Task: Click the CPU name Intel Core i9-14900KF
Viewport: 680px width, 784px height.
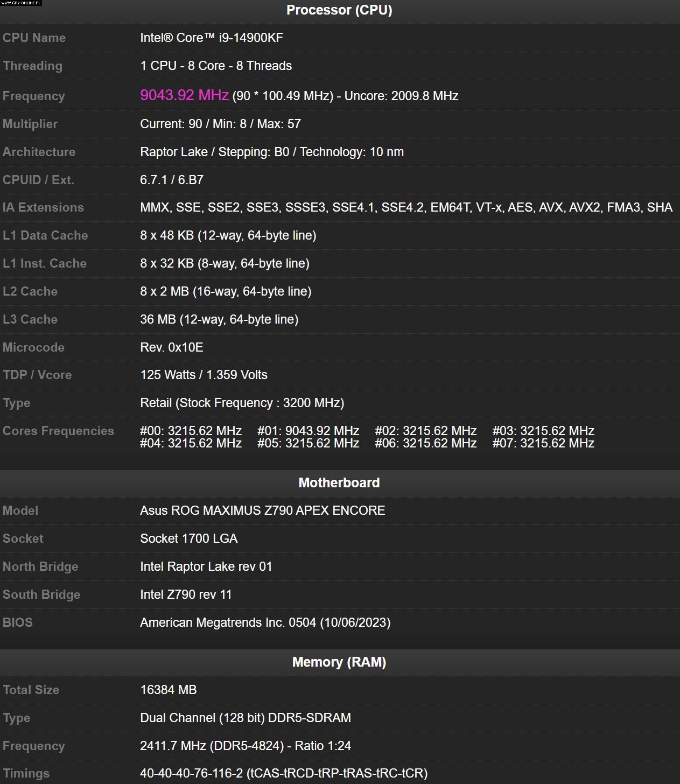Action: 212,38
